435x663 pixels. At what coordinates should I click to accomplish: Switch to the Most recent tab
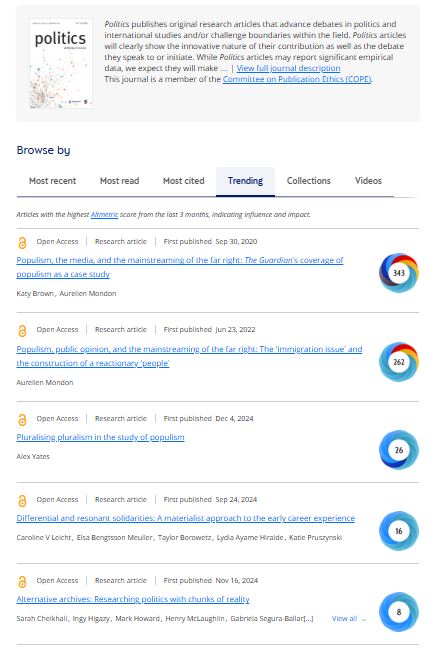click(x=52, y=181)
